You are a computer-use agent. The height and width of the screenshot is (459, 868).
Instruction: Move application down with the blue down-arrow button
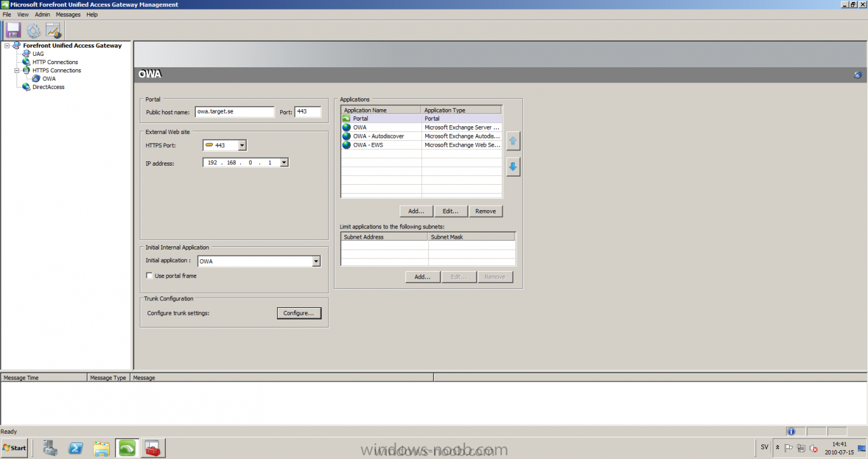click(513, 167)
